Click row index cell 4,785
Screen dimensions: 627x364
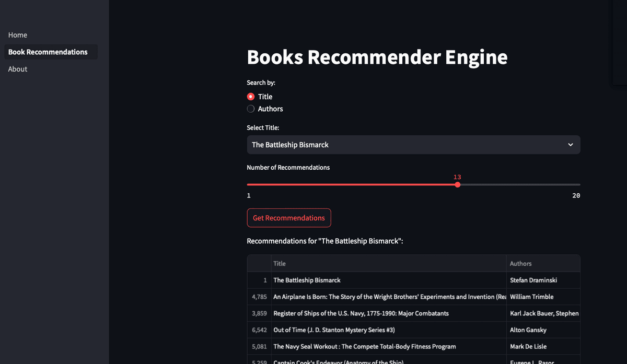259,297
